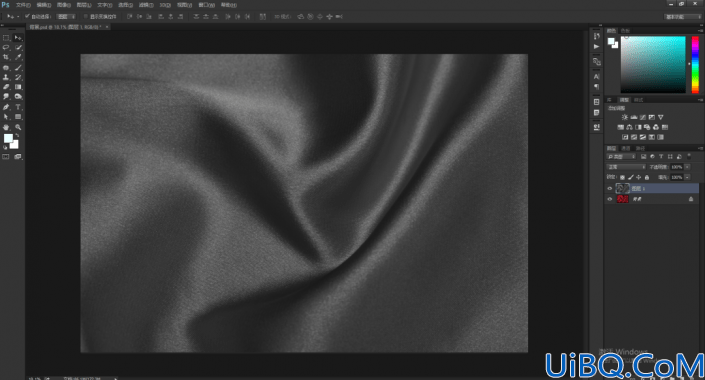Select the Spot Healing Brush tool
This screenshot has width=705, height=380.
[x=6, y=67]
